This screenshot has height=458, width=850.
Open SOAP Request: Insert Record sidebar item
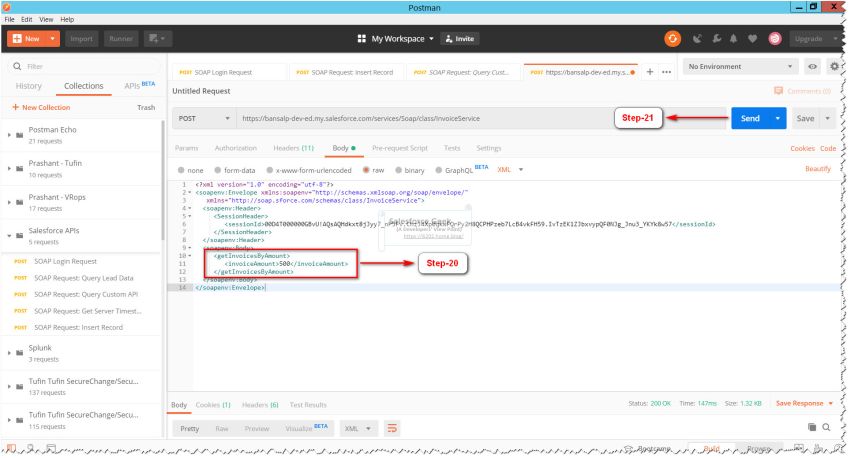(78, 327)
